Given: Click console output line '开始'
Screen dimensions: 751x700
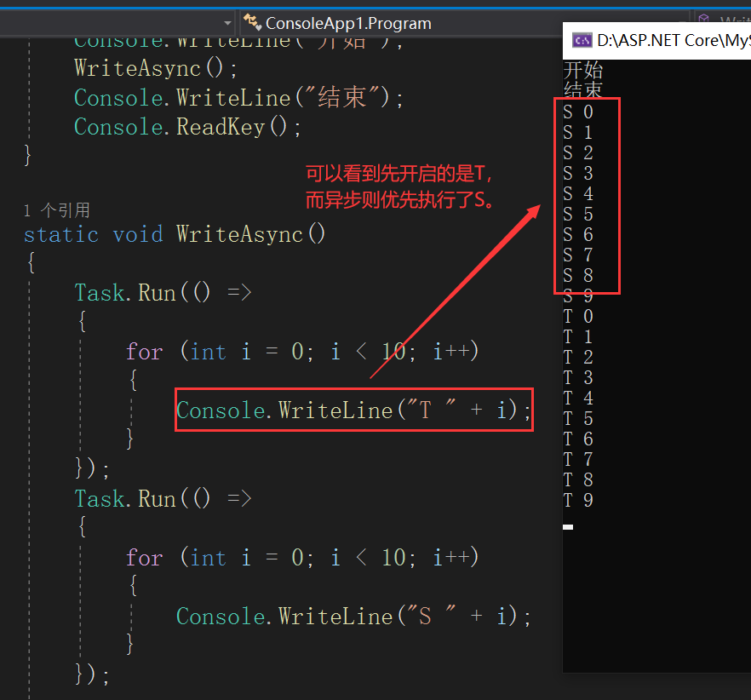Looking at the screenshot, I should pos(583,71).
